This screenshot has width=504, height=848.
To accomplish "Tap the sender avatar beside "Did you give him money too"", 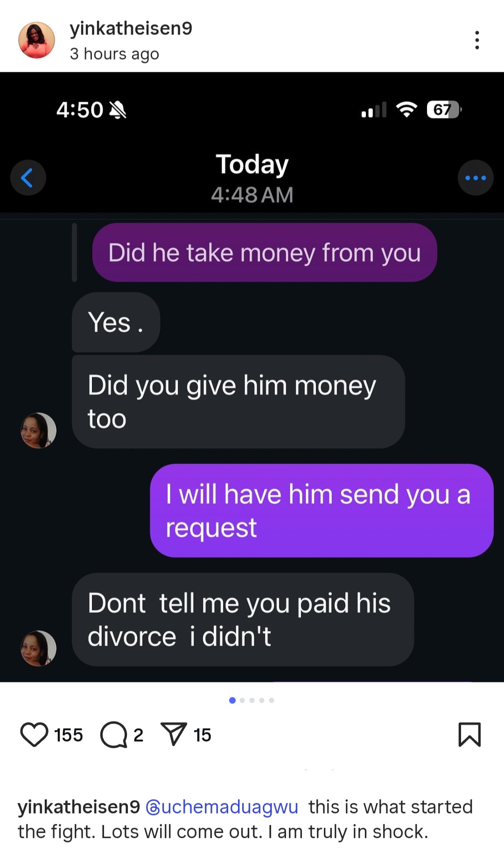I will pos(39,430).
